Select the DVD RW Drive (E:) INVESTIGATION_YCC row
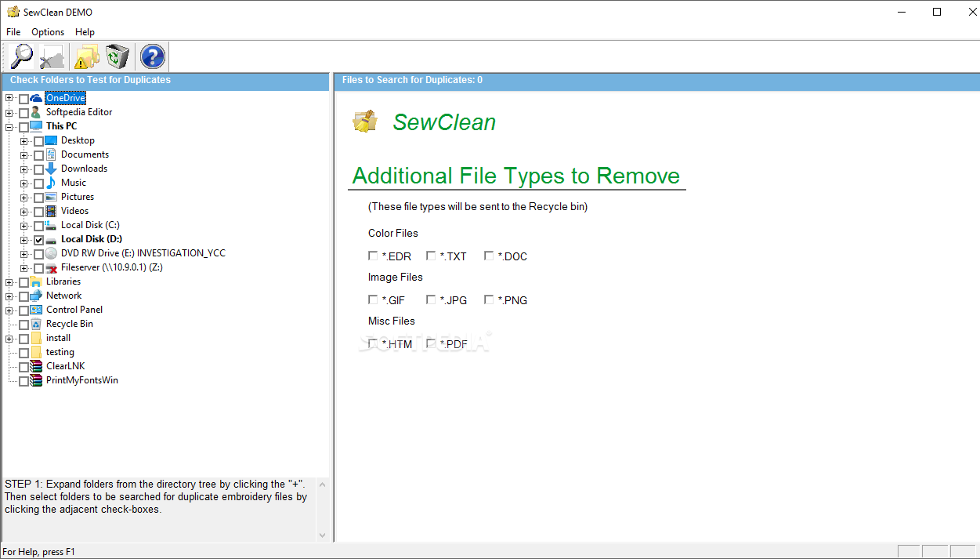 tap(143, 253)
